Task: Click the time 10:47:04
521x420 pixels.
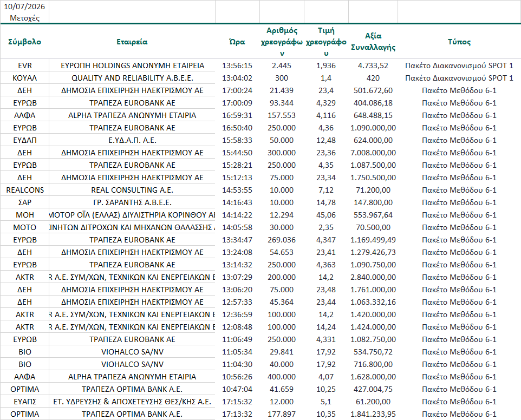Action: (x=237, y=390)
